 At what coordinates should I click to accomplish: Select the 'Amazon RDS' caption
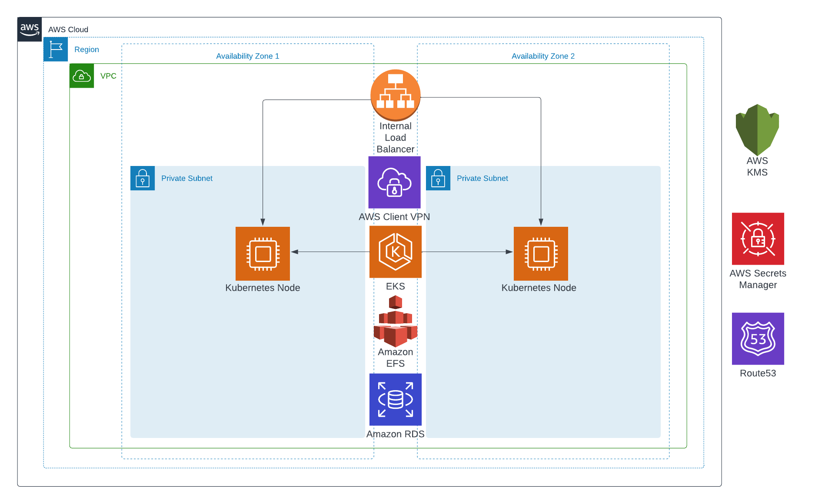396,434
